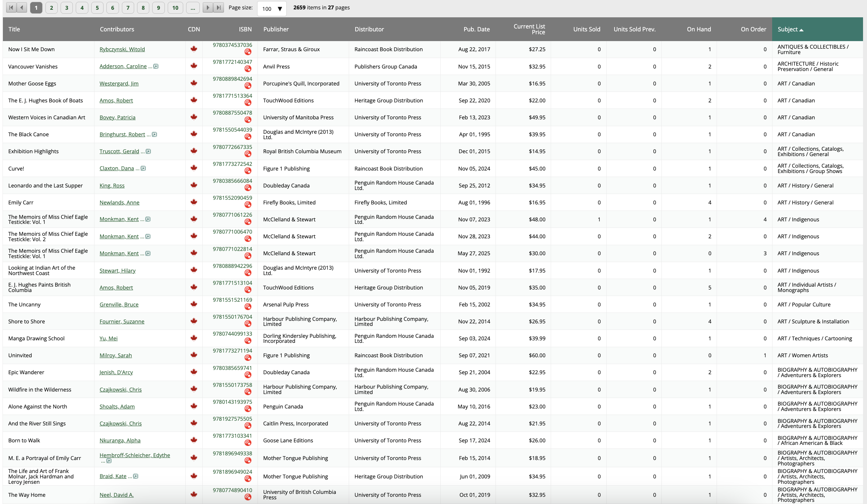Go to page 5 of the results
Screen dimensions: 867x504
click(x=97, y=8)
